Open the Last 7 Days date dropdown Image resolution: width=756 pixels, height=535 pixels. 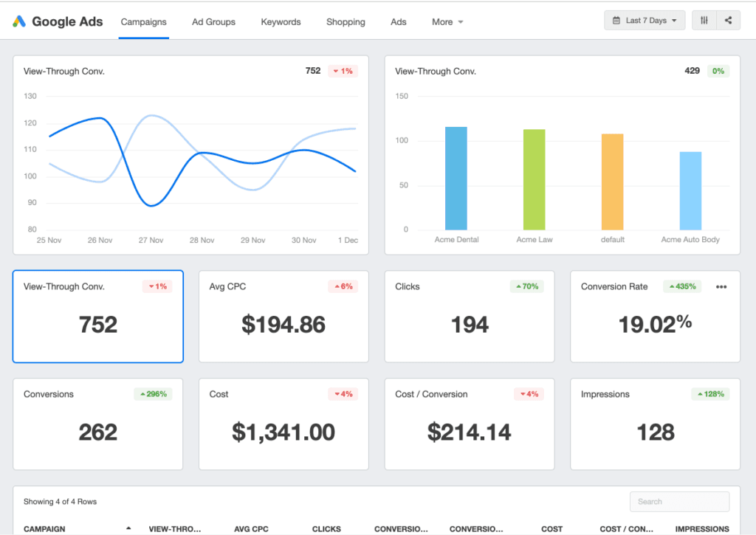coord(645,20)
